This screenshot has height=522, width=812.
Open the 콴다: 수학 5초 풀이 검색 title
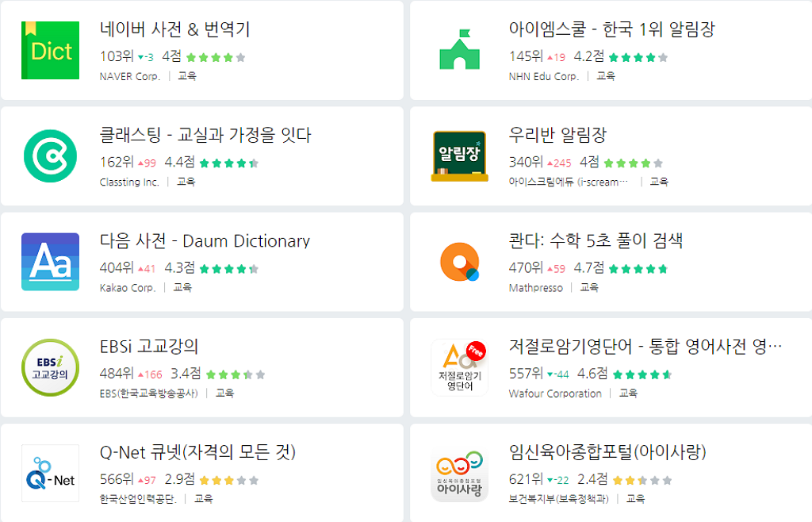(x=596, y=241)
